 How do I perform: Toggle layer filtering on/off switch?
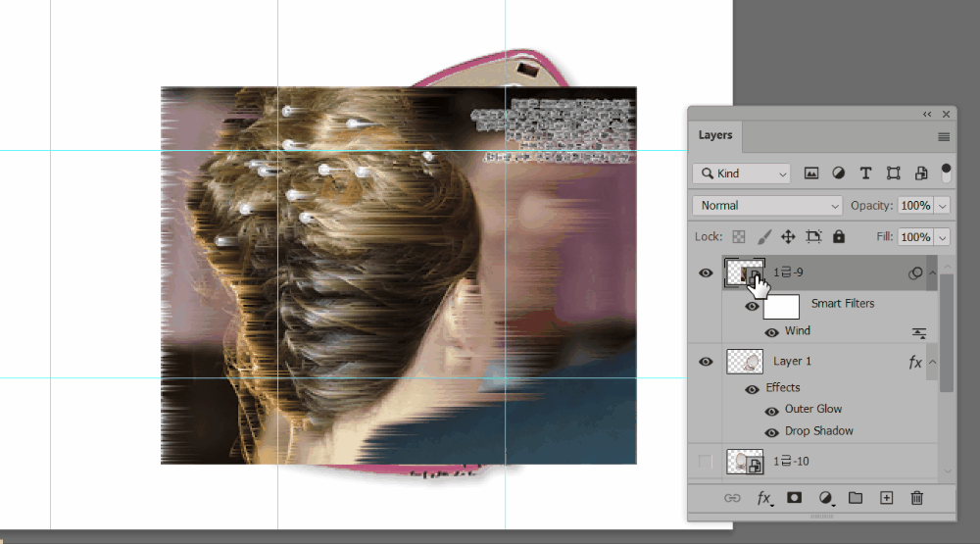[x=946, y=173]
